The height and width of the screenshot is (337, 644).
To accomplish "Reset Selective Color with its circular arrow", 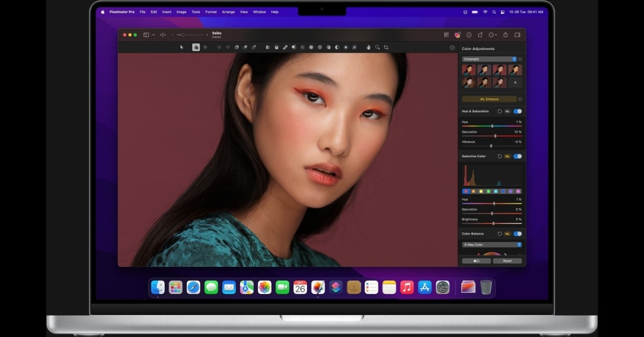I will tap(500, 156).
